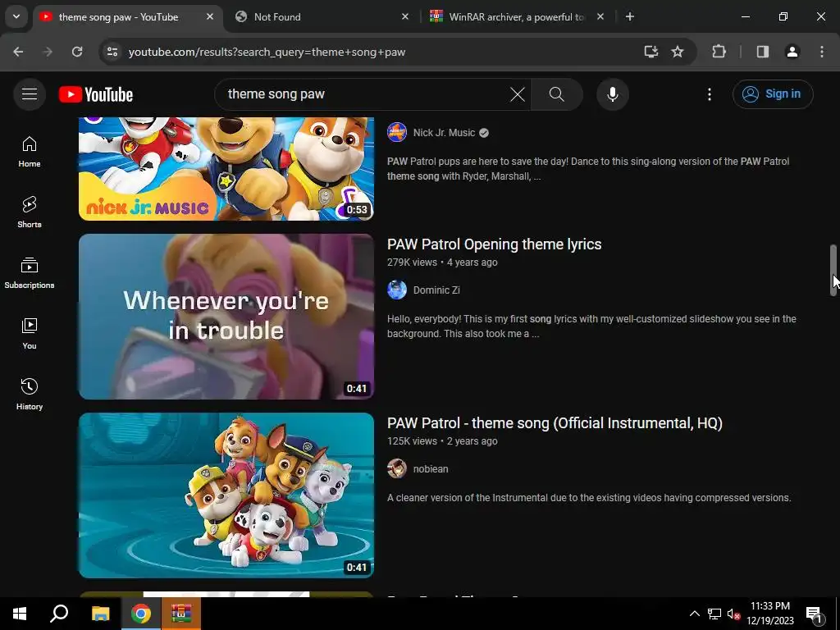The width and height of the screenshot is (840, 630).
Task: Show hidden system tray icons
Action: [694, 614]
